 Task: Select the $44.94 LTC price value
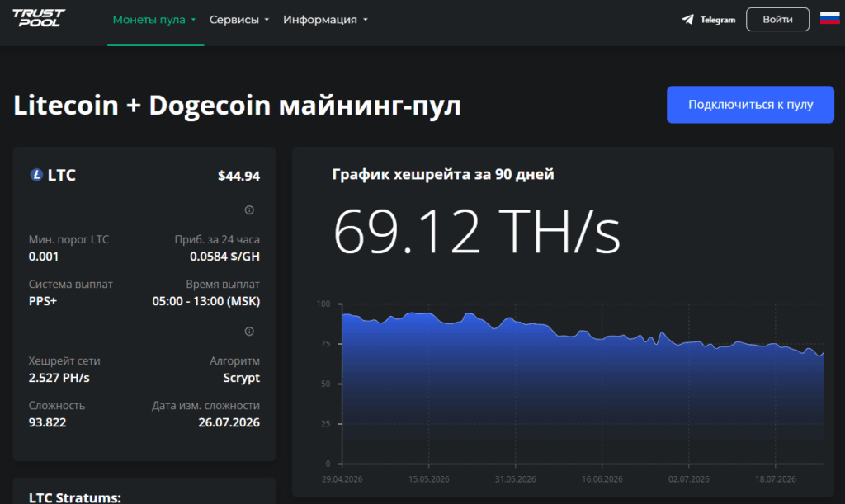[x=238, y=176]
